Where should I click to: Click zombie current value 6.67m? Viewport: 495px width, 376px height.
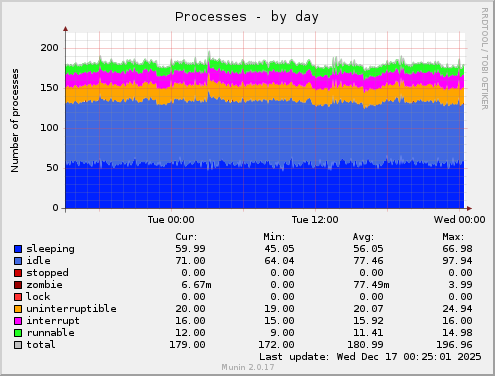196,285
